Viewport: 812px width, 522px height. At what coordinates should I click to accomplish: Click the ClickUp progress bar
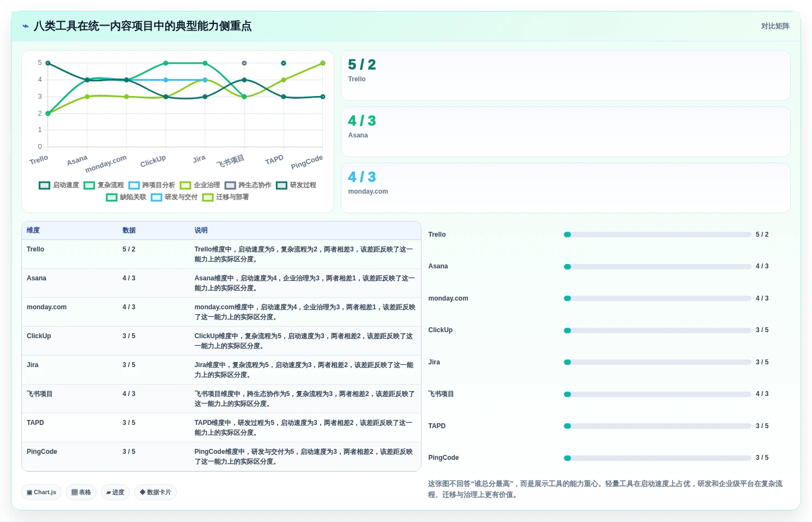tap(657, 331)
